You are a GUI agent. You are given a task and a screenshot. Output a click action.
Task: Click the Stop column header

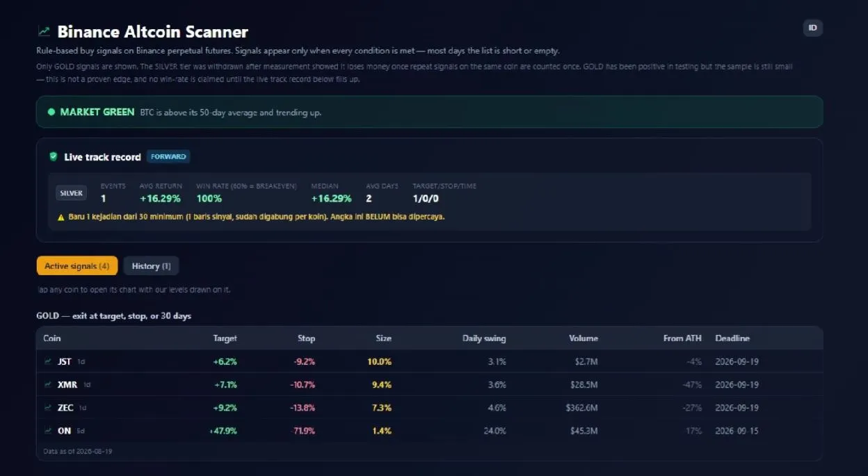point(307,338)
